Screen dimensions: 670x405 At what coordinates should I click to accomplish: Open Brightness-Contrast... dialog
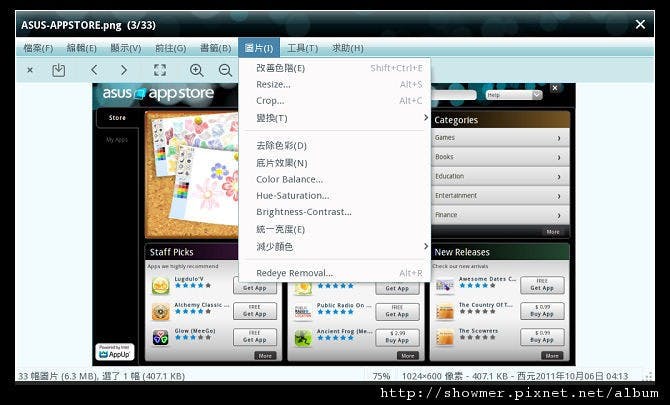coord(335,212)
